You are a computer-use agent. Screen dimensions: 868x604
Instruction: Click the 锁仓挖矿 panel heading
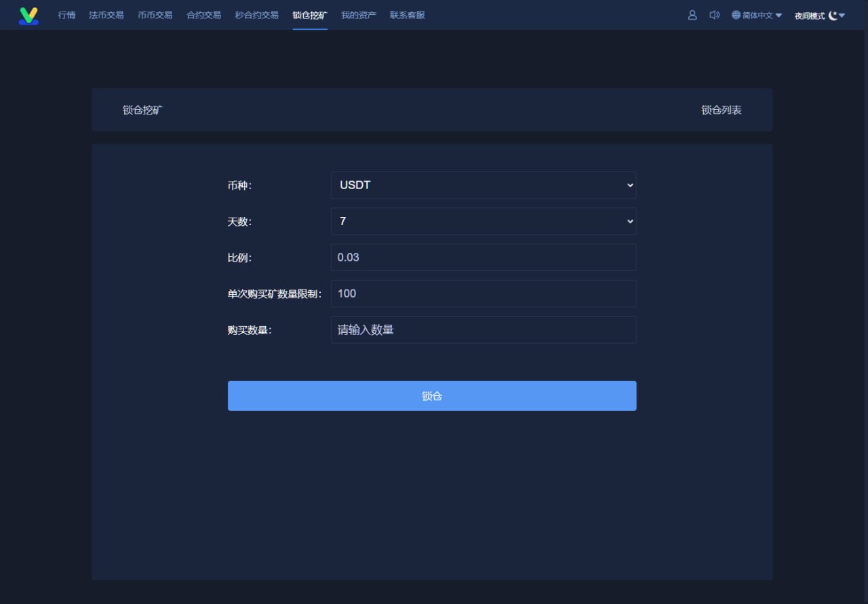pyautogui.click(x=142, y=110)
